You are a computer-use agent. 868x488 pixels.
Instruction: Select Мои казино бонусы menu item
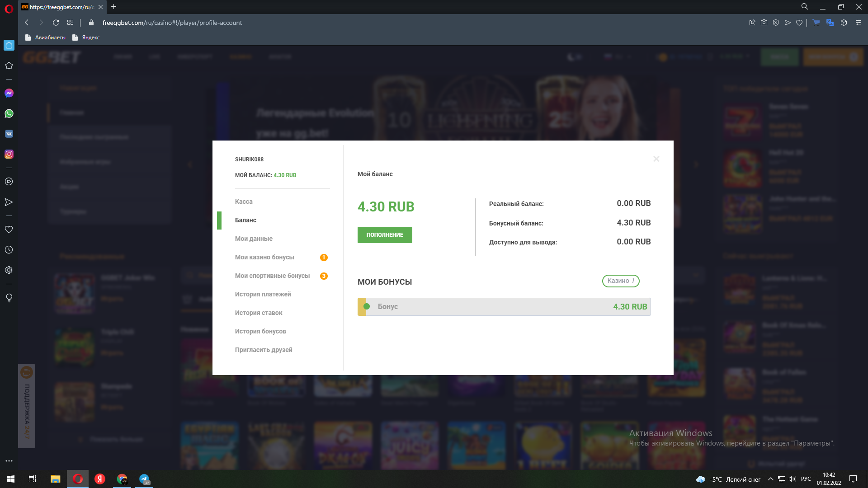pos(264,257)
